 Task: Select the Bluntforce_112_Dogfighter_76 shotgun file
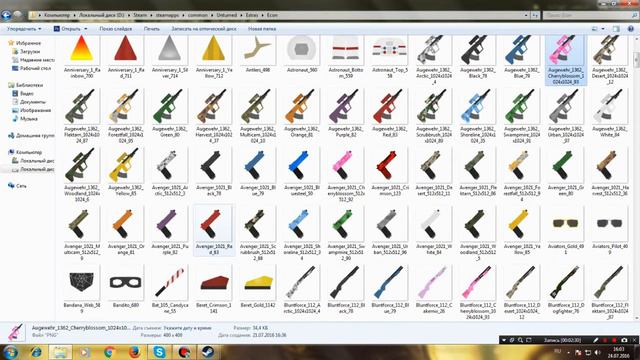click(x=566, y=290)
